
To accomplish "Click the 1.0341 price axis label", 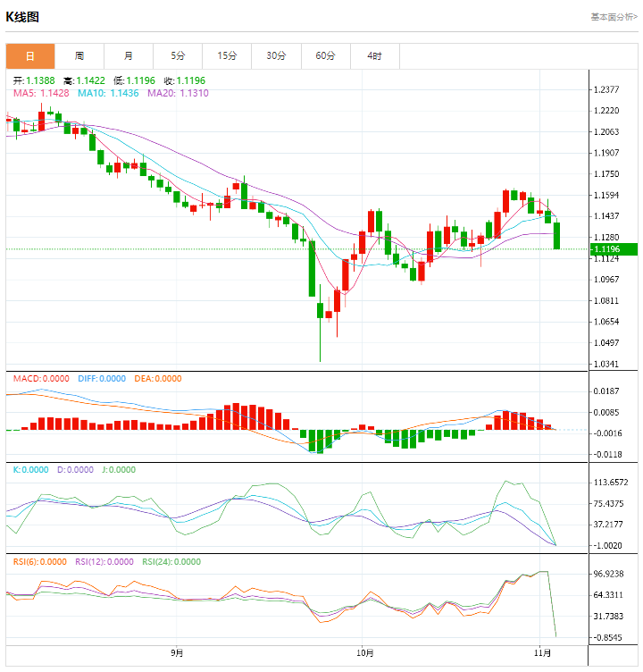I will click(x=606, y=365).
